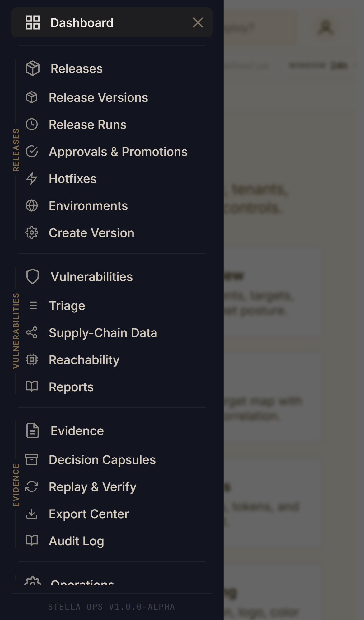Click the Vulnerabilities shield icon
The image size is (364, 620).
click(x=33, y=277)
